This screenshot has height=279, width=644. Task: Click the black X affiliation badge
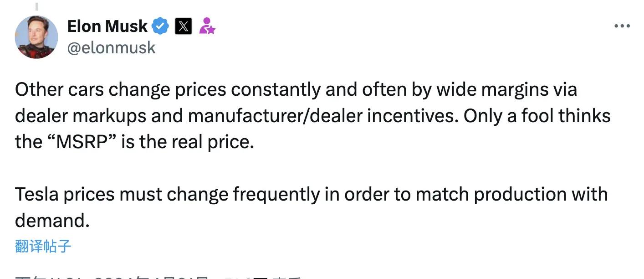183,26
